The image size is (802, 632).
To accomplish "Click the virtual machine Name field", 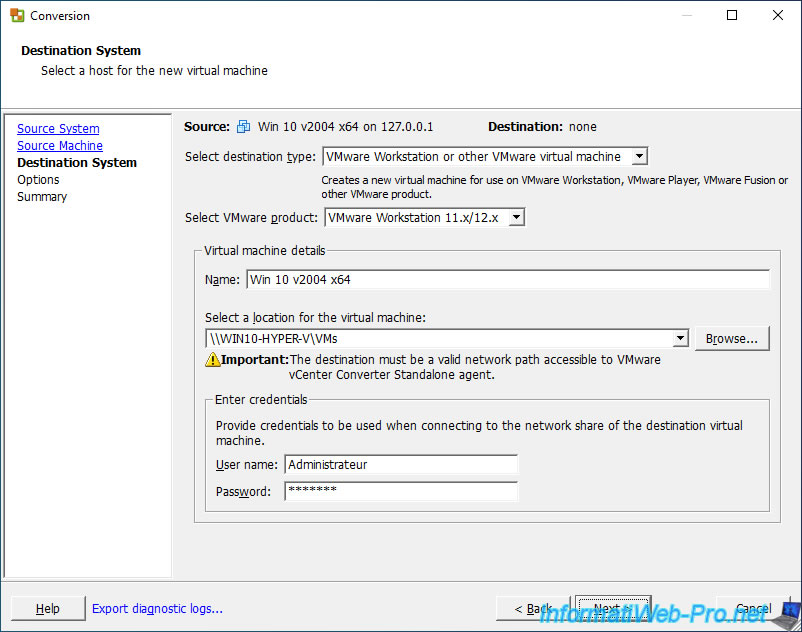I will coord(508,280).
